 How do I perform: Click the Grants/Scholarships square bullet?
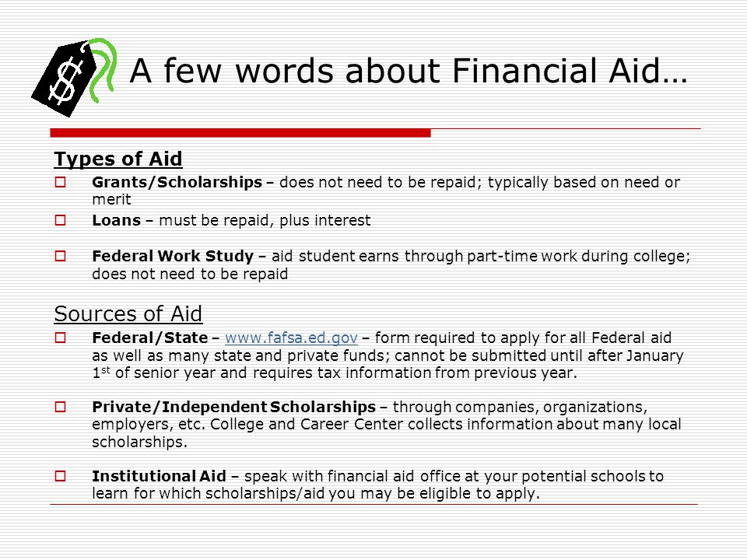(60, 182)
